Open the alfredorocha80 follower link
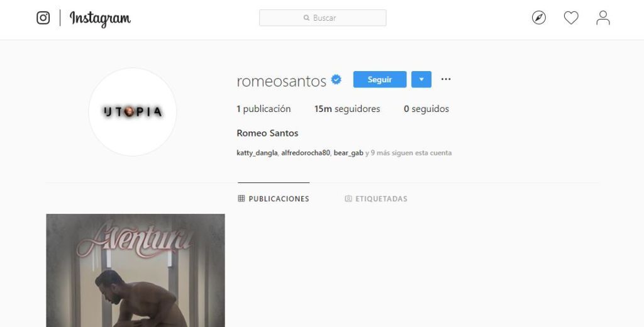This screenshot has width=644, height=327. [x=306, y=153]
